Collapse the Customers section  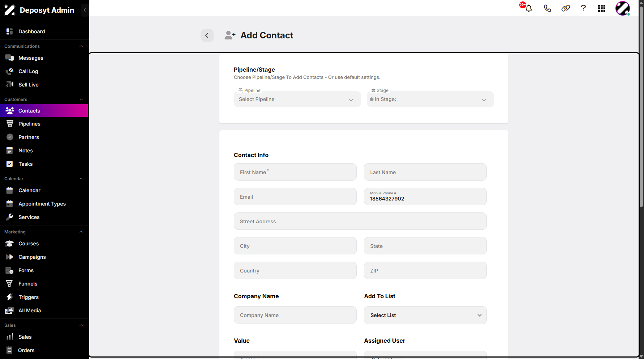[81, 100]
